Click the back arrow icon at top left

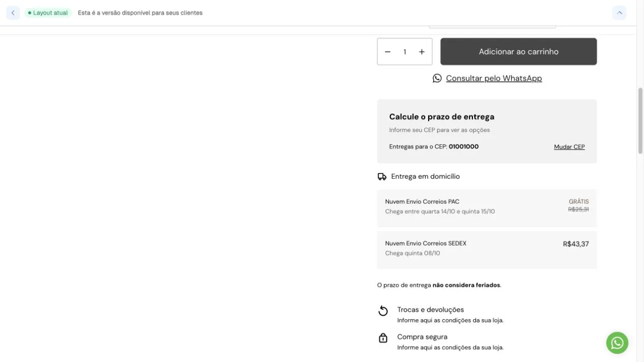13,13
